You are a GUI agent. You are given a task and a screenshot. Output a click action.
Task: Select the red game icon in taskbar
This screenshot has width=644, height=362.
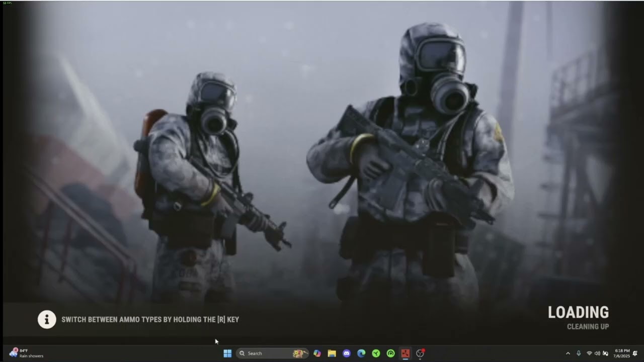[405, 353]
